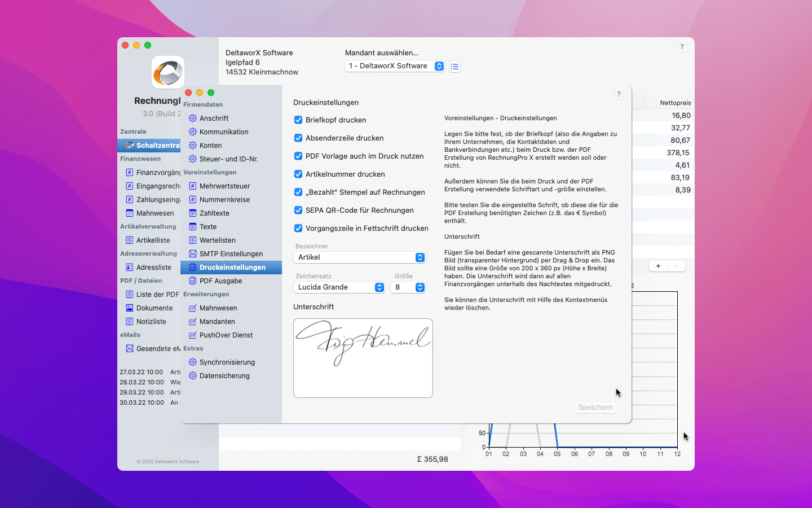Expand the Zeichensatz Lucida Grande dropdown

pos(339,287)
